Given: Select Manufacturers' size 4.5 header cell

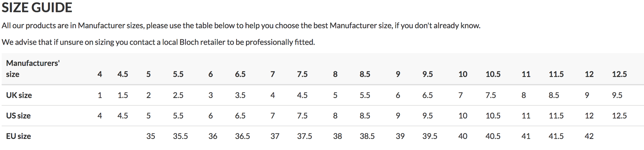Looking at the screenshot, I should (x=123, y=74).
